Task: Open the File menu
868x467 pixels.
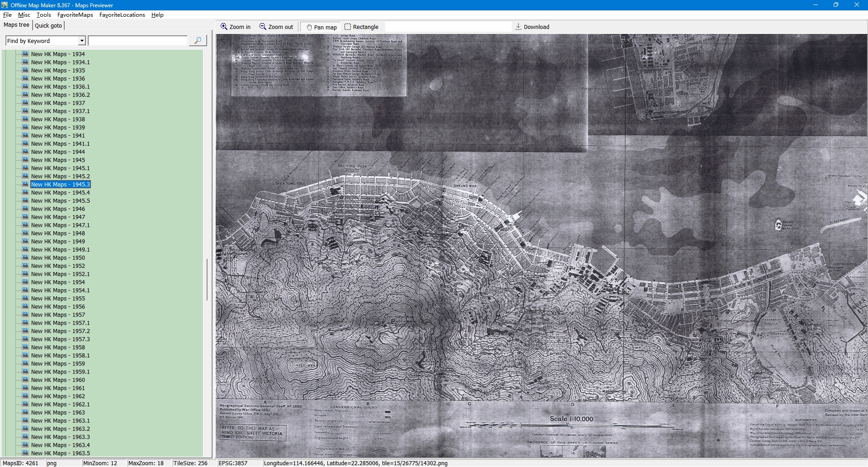Action: (7, 15)
